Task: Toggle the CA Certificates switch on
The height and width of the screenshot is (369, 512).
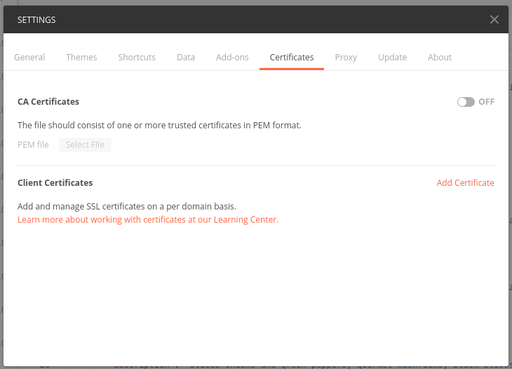Action: pyautogui.click(x=466, y=102)
